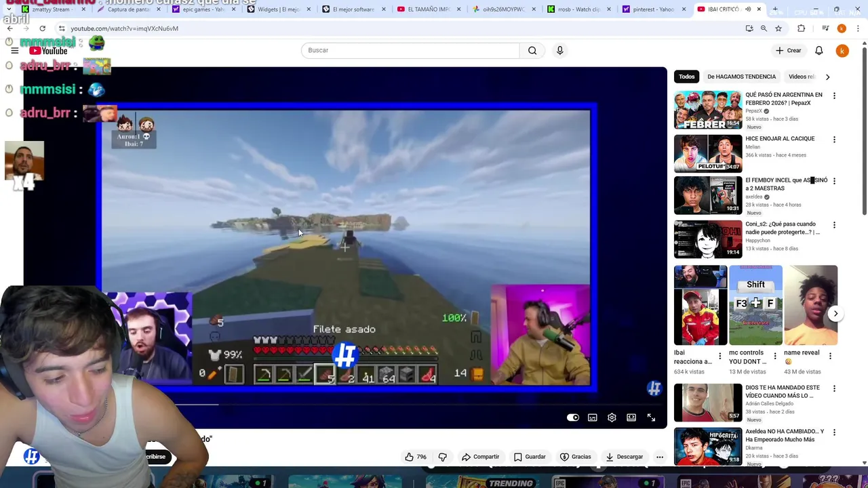The width and height of the screenshot is (868, 488).
Task: Open the 'mc controls YOU DONT' short
Action: pyautogui.click(x=755, y=305)
